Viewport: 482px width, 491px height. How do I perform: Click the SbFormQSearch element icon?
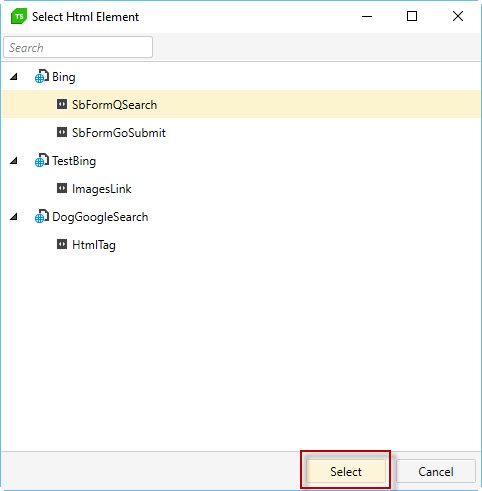(x=62, y=104)
